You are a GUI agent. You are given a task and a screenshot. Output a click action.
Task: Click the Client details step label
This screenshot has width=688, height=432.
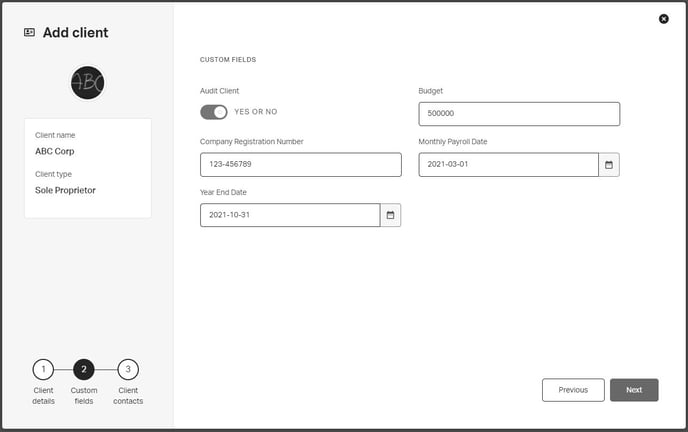coord(43,396)
